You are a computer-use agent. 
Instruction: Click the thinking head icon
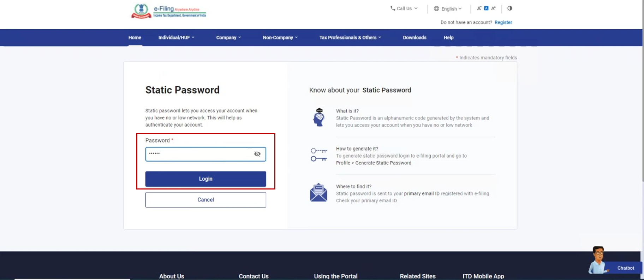319,117
